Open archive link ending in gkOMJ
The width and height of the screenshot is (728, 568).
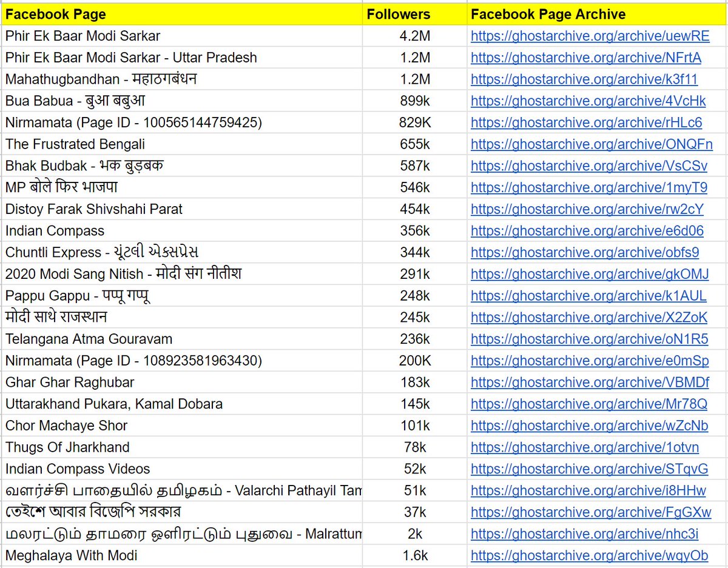(x=590, y=274)
